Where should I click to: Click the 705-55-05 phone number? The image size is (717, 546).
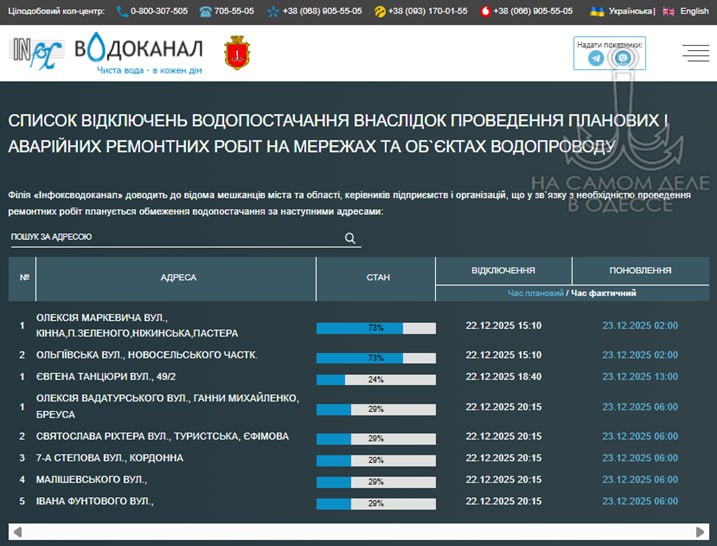[x=234, y=11]
